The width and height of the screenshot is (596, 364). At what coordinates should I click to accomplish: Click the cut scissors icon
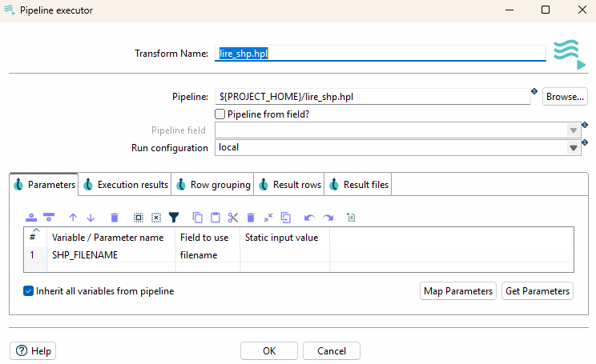(x=233, y=217)
